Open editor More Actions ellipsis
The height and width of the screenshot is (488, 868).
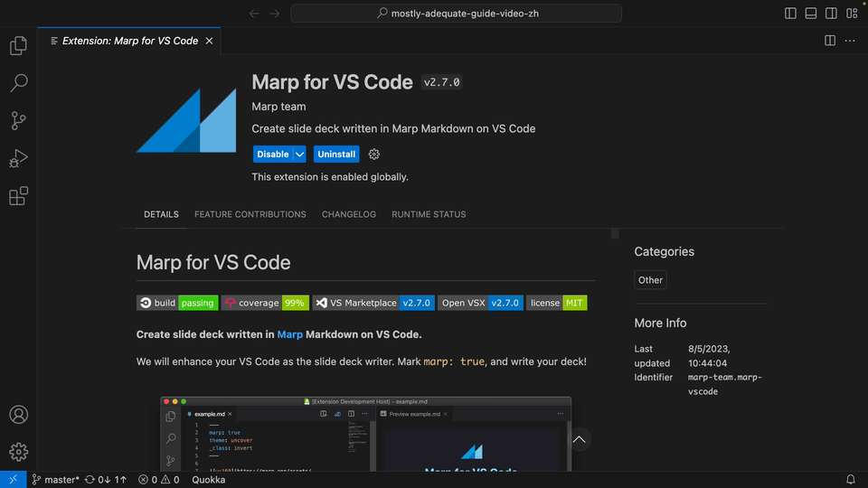point(850,41)
